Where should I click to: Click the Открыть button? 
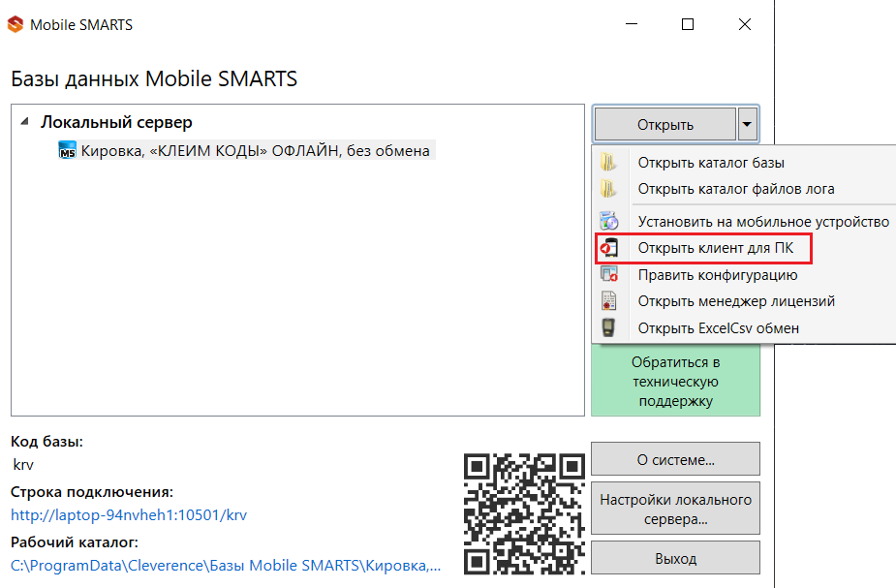click(665, 124)
